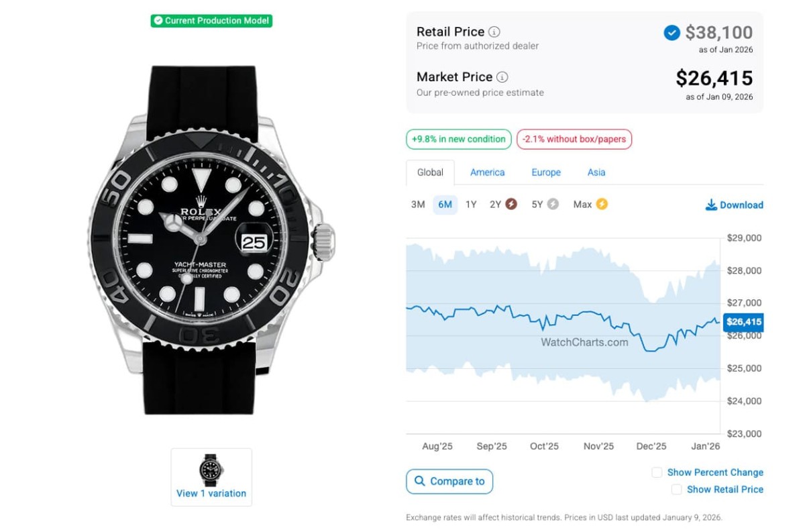This screenshot has height=532, width=805.
Task: Click the Current Production Model badge
Action: tap(211, 21)
